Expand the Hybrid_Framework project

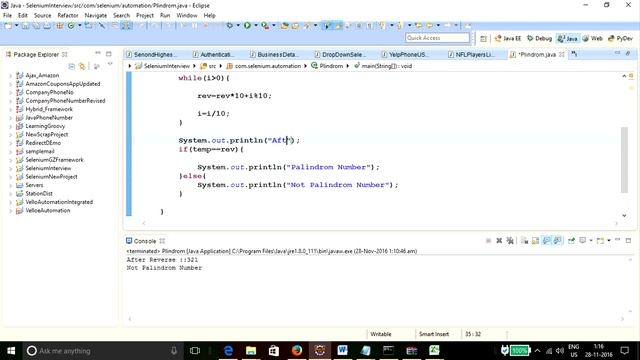(10, 109)
